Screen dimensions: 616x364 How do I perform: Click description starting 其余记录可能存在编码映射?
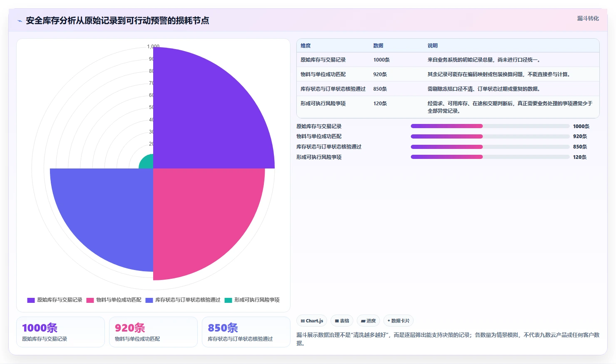tap(499, 74)
